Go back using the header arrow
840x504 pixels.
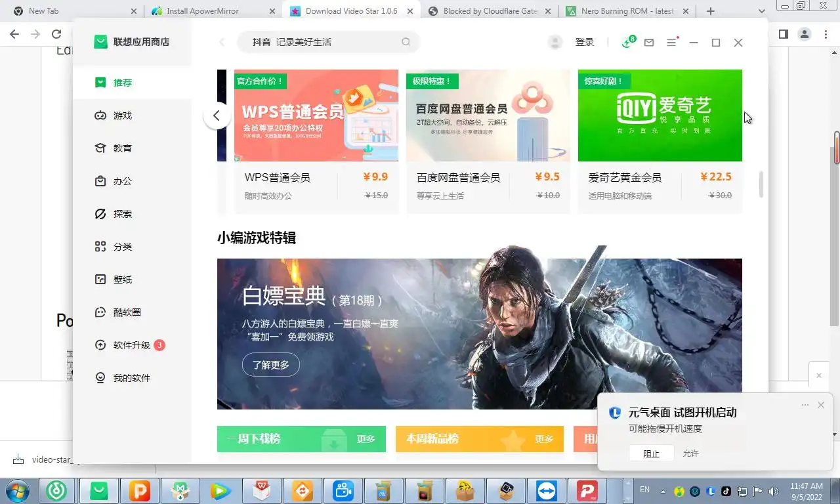222,42
